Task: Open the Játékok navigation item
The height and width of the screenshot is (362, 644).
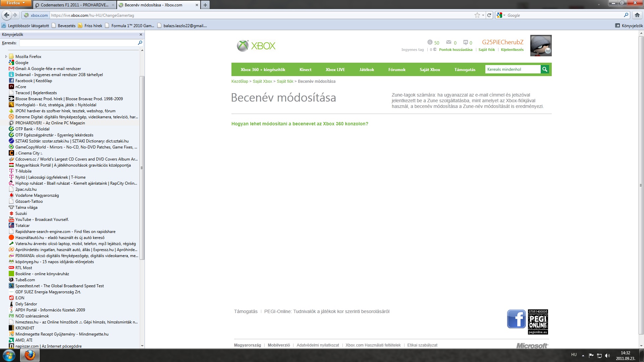Action: click(367, 70)
